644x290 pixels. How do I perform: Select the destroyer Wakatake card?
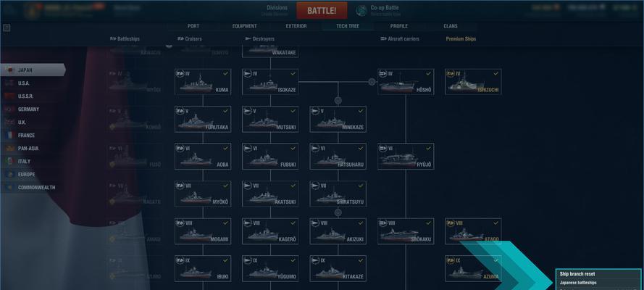click(270, 51)
